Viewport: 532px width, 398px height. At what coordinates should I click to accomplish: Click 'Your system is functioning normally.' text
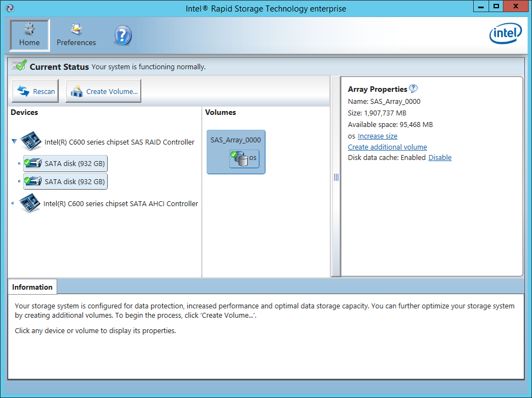click(x=148, y=67)
